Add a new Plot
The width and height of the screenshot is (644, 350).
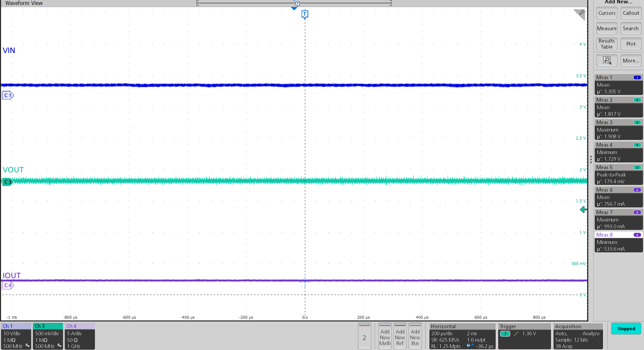click(631, 44)
